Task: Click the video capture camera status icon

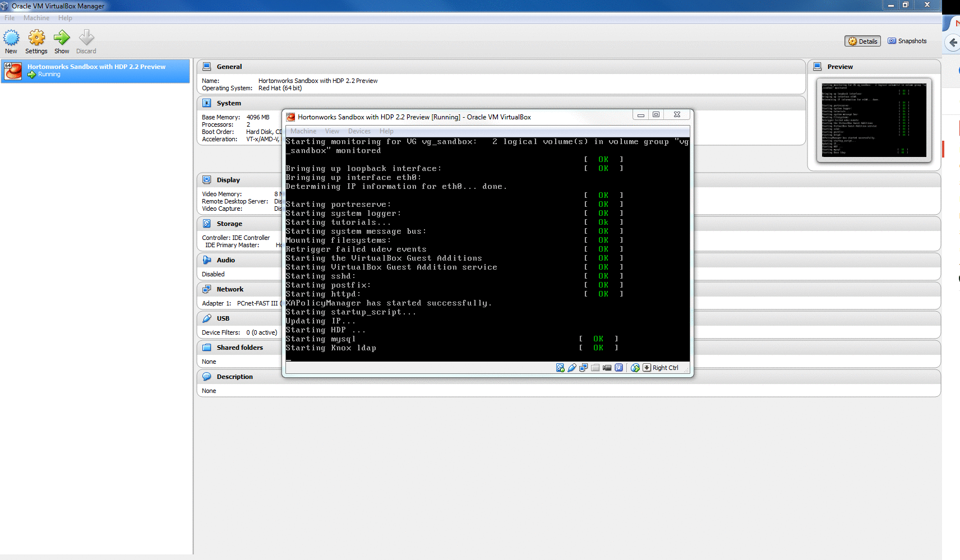Action: point(607,368)
